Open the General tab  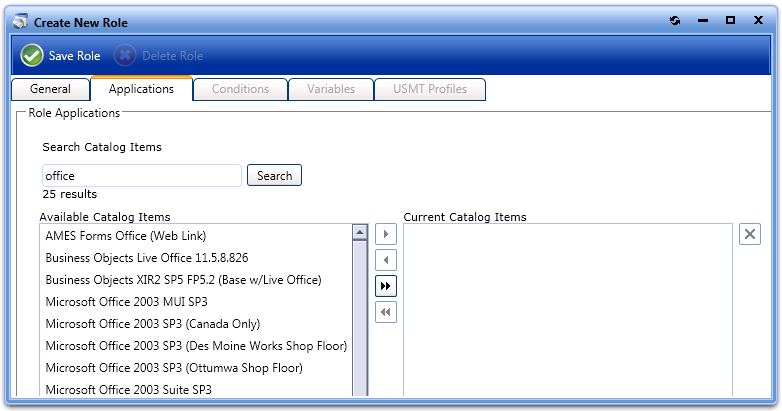tap(50, 89)
